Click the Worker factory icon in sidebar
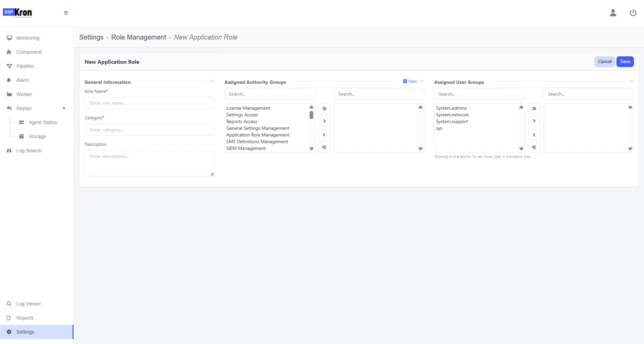Screen dimensions: 644x344 [x=9, y=94]
